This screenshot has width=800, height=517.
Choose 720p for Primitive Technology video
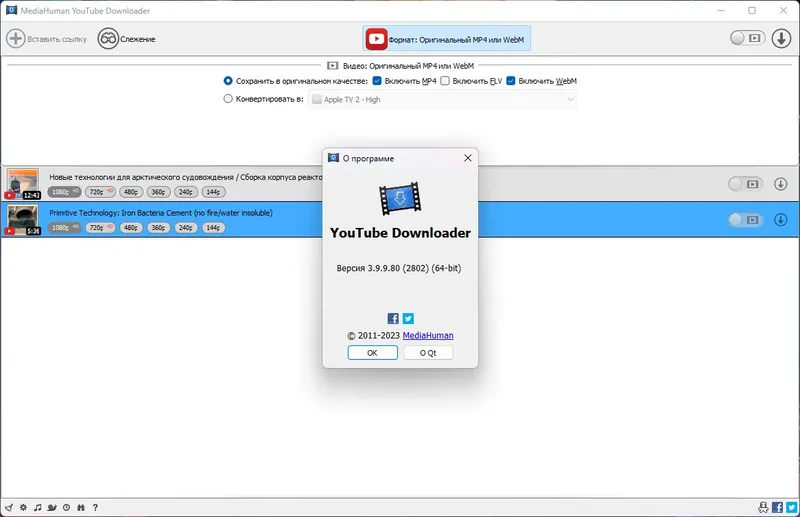[99, 228]
